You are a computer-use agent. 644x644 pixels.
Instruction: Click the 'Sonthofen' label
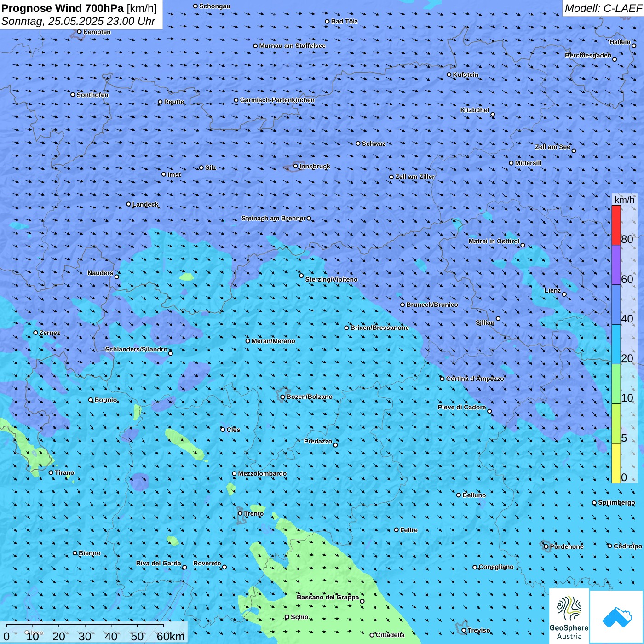click(93, 95)
